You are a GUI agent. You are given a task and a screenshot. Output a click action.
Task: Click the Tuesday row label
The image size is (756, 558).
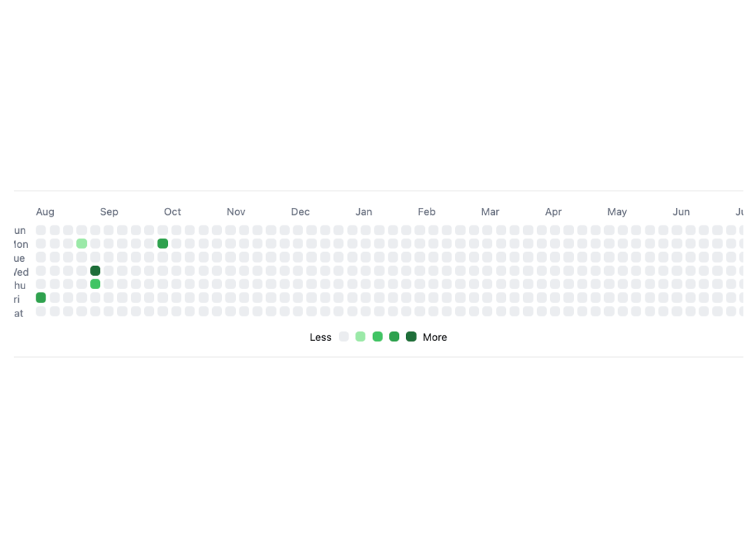(20, 258)
